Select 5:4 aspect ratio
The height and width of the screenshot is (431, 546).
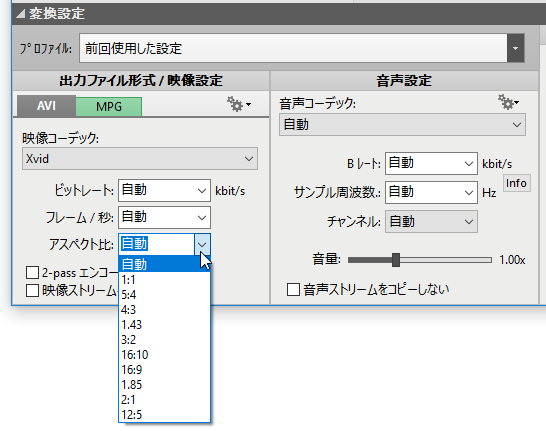(164, 295)
